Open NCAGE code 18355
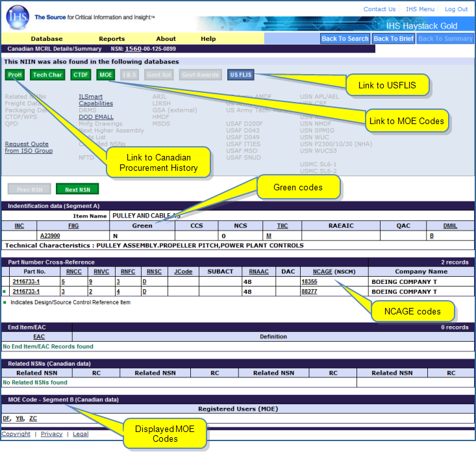This screenshot has height=458, width=476. coord(309,281)
